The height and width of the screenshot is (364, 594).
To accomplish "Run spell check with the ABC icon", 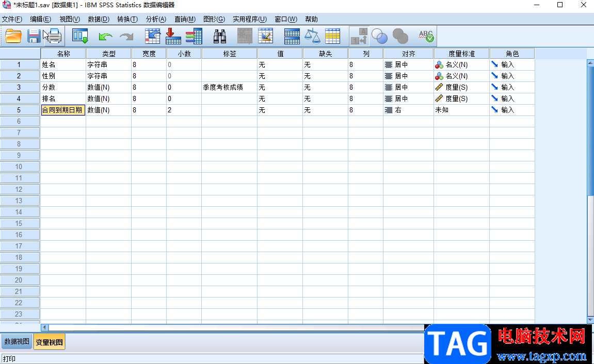I will pos(426,36).
